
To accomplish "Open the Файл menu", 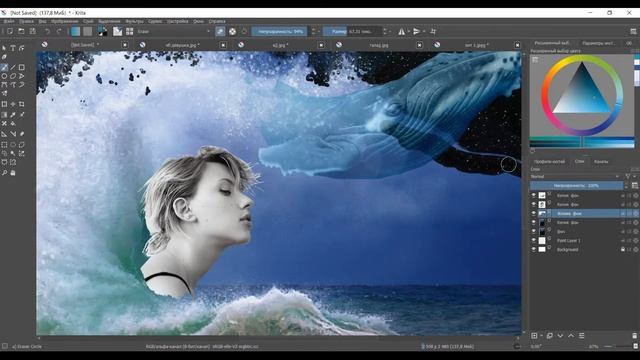I will pos(9,21).
